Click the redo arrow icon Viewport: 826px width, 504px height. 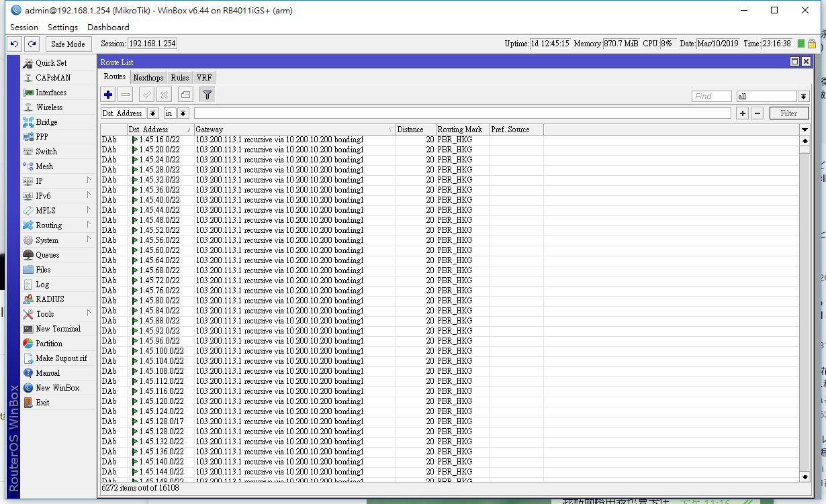click(x=32, y=44)
